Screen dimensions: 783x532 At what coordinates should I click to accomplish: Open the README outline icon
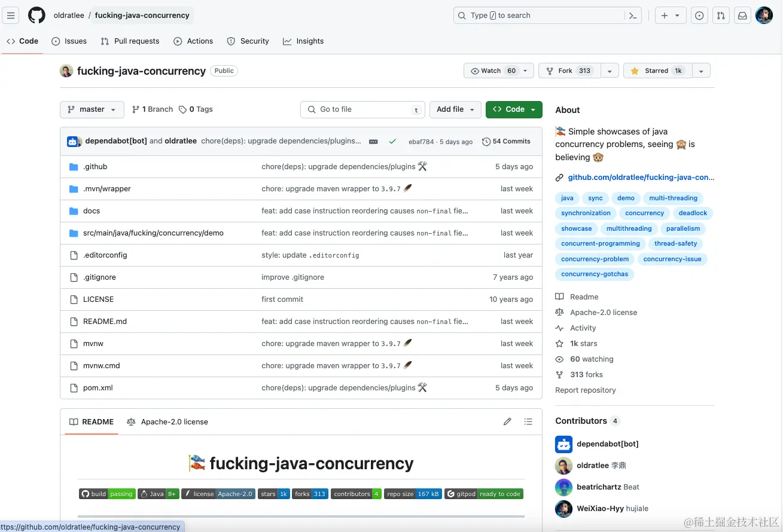[x=528, y=421]
